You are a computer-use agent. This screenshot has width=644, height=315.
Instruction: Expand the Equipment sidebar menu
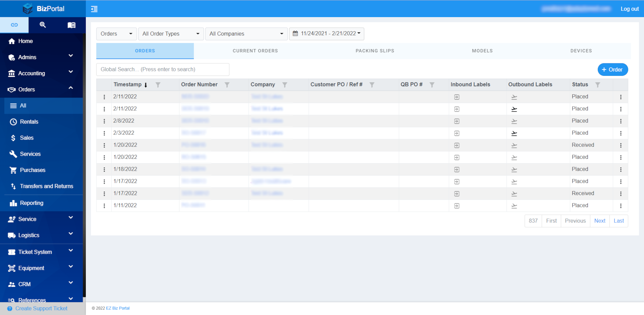pyautogui.click(x=41, y=268)
